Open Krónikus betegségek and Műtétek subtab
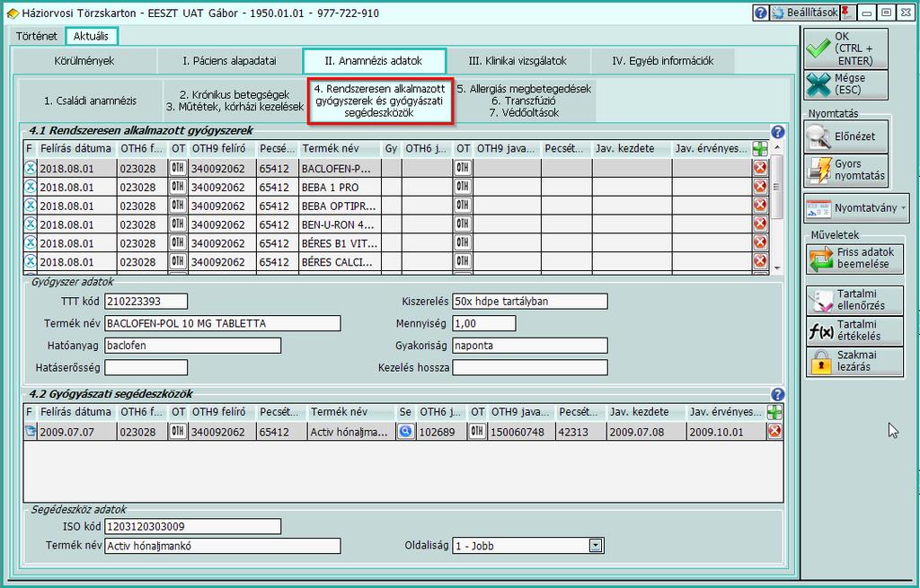The width and height of the screenshot is (920, 588). [x=234, y=101]
